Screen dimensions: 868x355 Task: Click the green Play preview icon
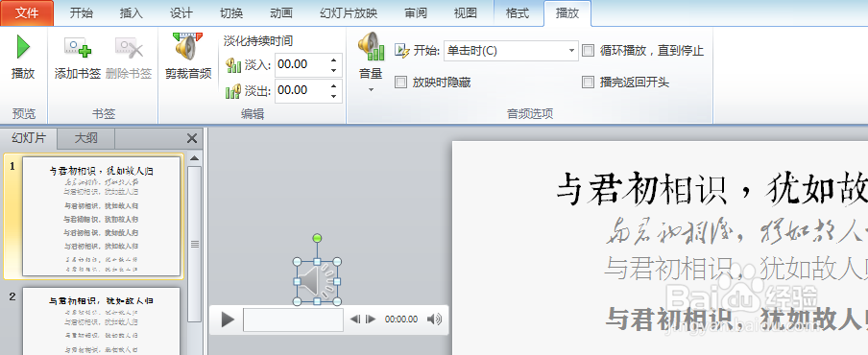(23, 46)
